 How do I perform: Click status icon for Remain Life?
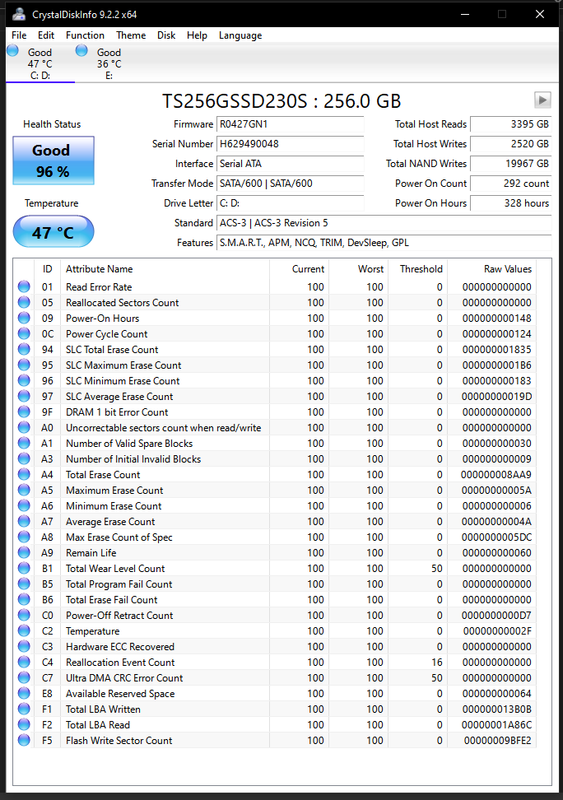(x=24, y=553)
